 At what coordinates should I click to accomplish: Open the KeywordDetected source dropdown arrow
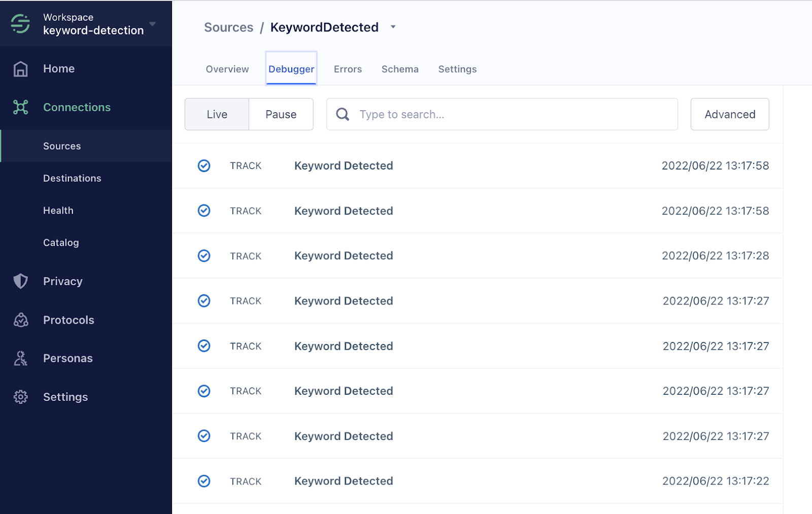393,27
